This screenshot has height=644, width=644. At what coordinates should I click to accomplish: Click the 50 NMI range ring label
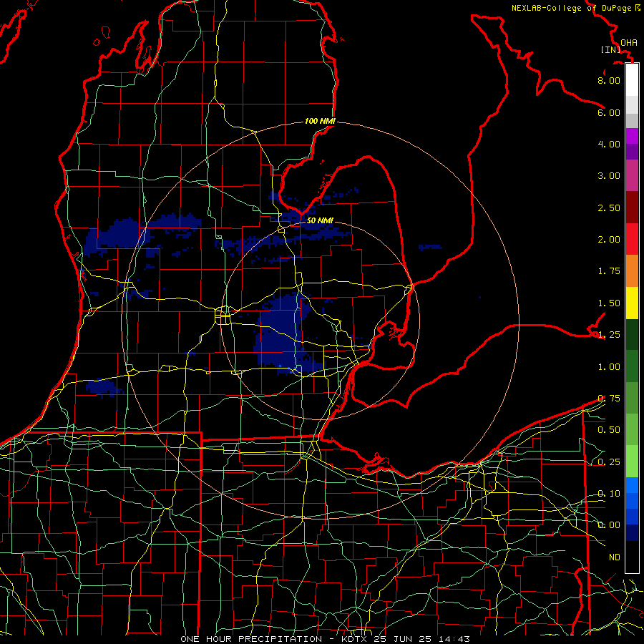[320, 220]
